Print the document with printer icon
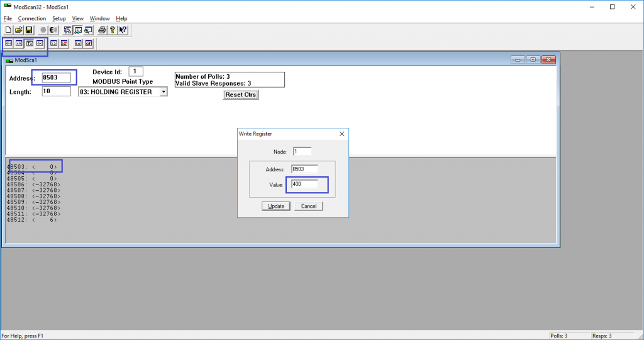This screenshot has width=644, height=340. (102, 30)
